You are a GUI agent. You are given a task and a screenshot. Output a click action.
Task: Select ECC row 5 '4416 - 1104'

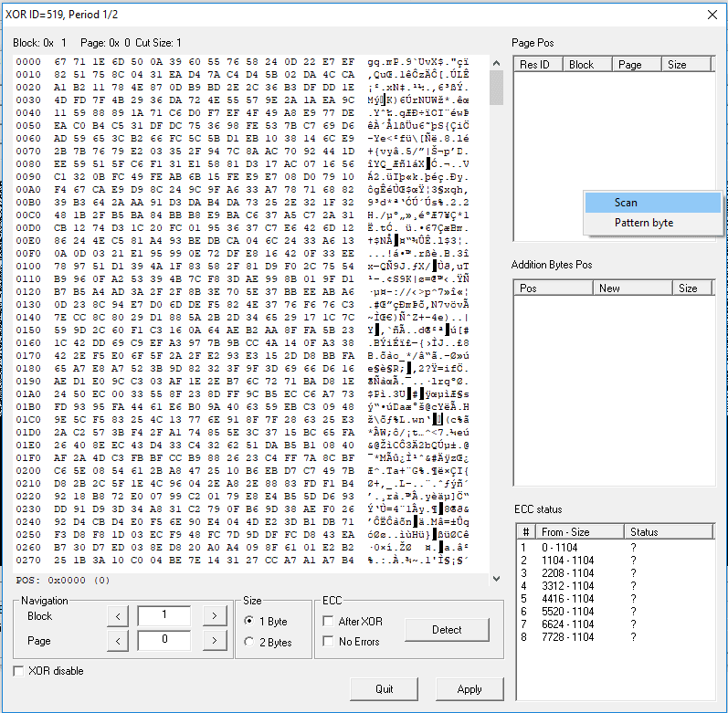point(615,598)
